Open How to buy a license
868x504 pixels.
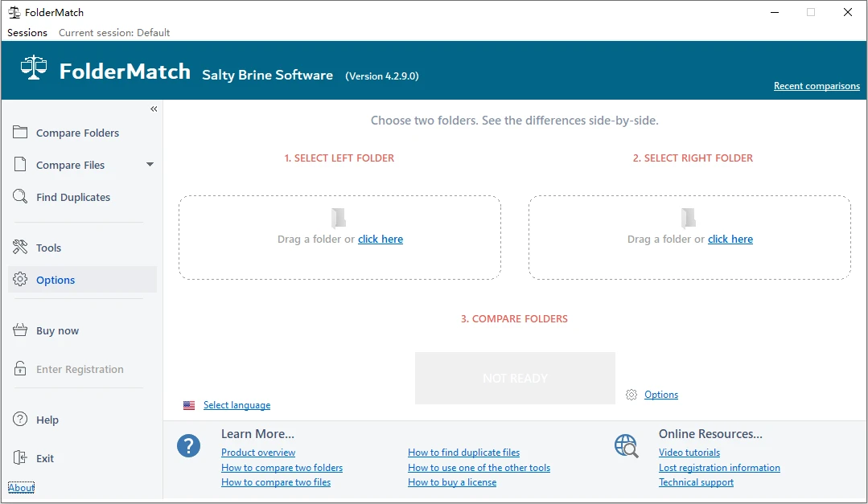(x=452, y=482)
